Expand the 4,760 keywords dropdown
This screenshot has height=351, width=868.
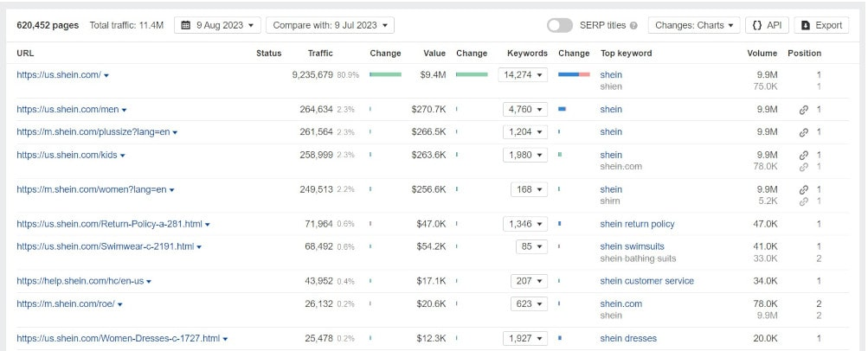(524, 110)
